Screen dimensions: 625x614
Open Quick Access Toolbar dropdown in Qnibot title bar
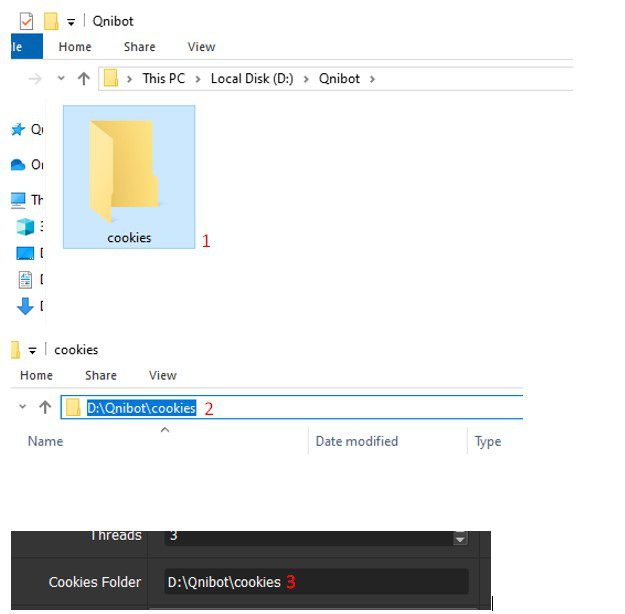pos(72,22)
